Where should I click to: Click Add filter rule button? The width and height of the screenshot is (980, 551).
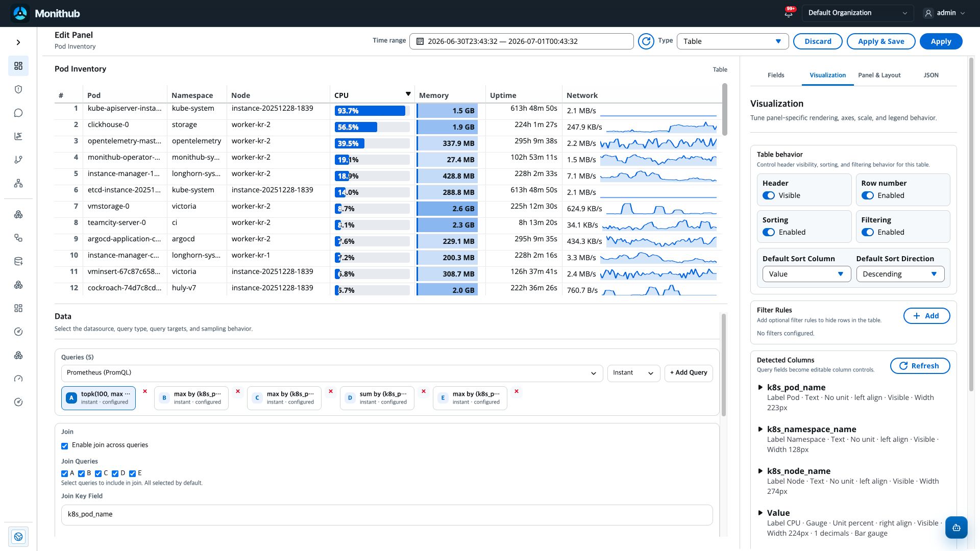pyautogui.click(x=926, y=316)
